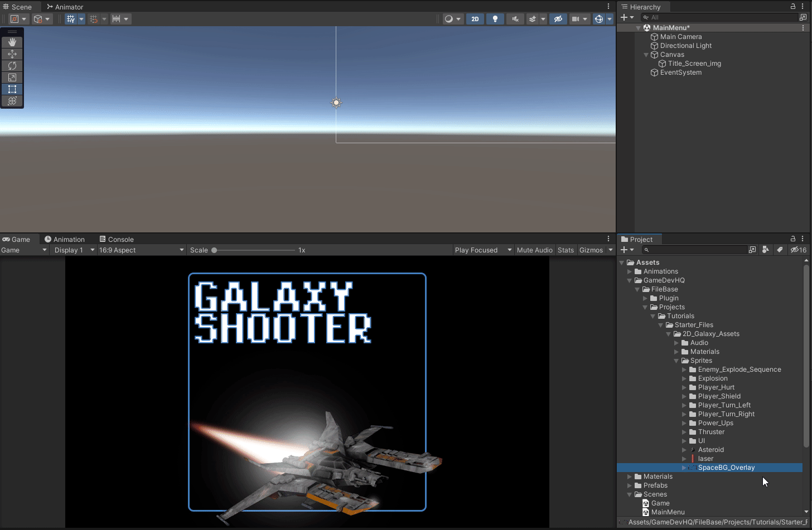Switch to the Console tab
This screenshot has width=812, height=530.
click(x=117, y=239)
